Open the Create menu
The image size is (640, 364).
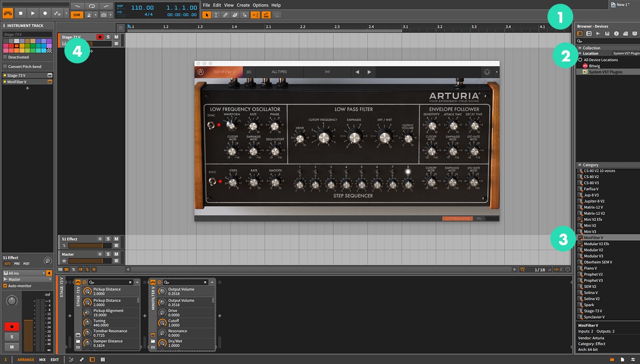pyautogui.click(x=243, y=5)
